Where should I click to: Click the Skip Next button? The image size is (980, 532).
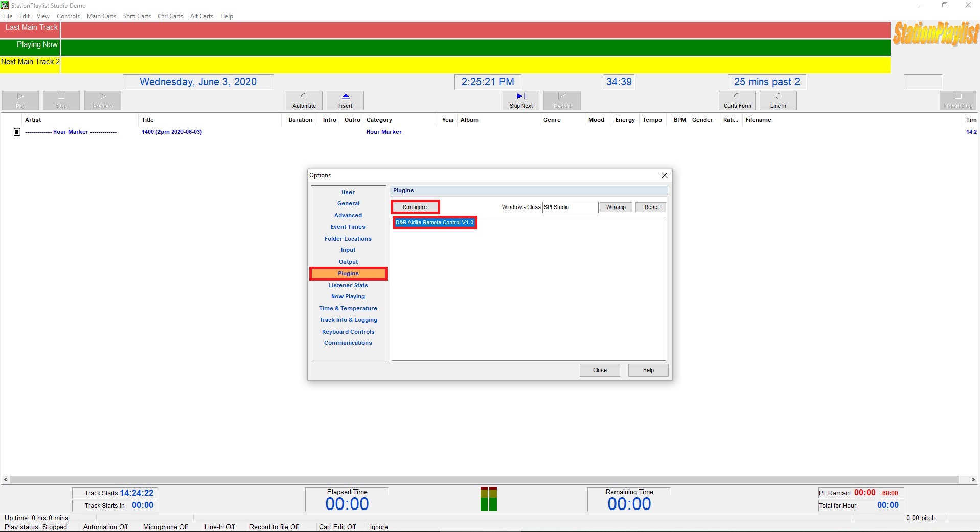(x=520, y=101)
